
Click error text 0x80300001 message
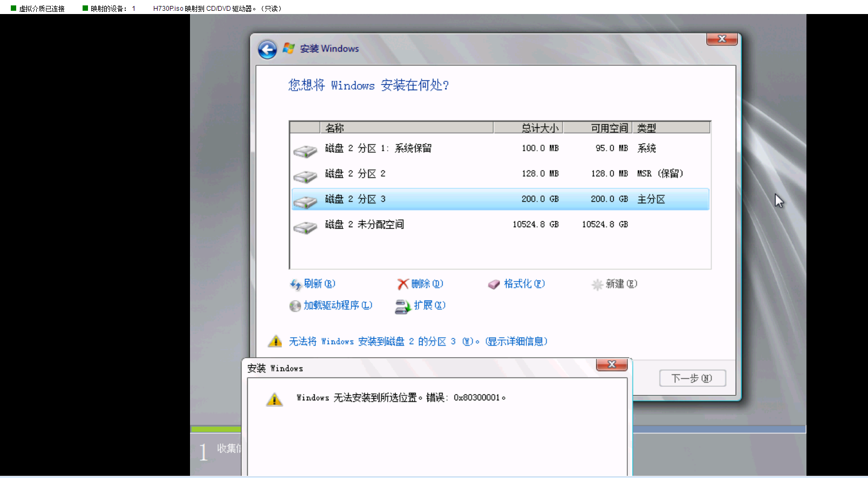click(x=401, y=398)
